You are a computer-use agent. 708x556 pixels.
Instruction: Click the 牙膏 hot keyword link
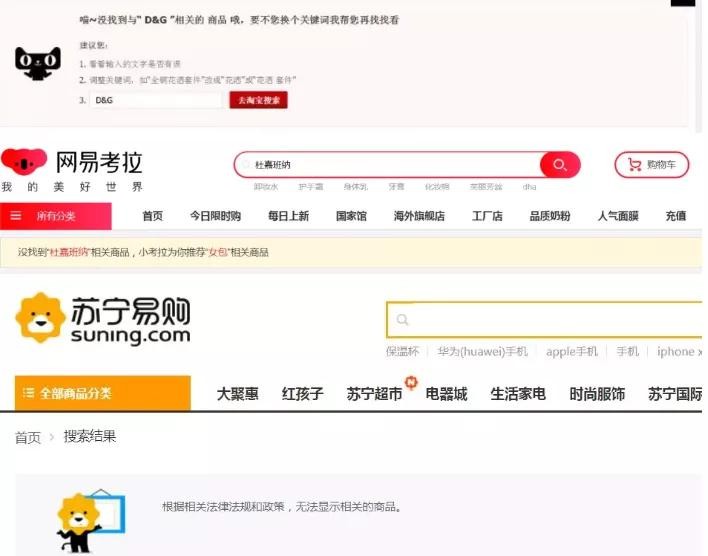396,187
